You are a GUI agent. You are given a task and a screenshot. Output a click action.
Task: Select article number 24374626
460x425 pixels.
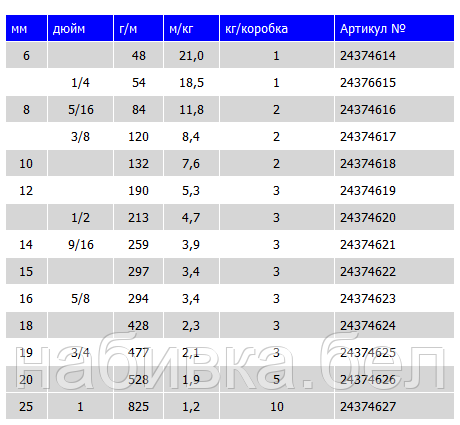[x=368, y=380]
